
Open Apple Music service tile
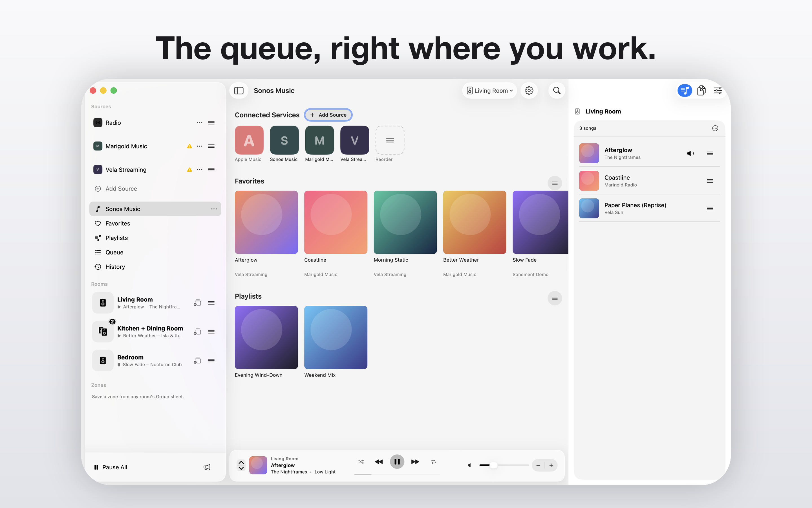(x=249, y=140)
